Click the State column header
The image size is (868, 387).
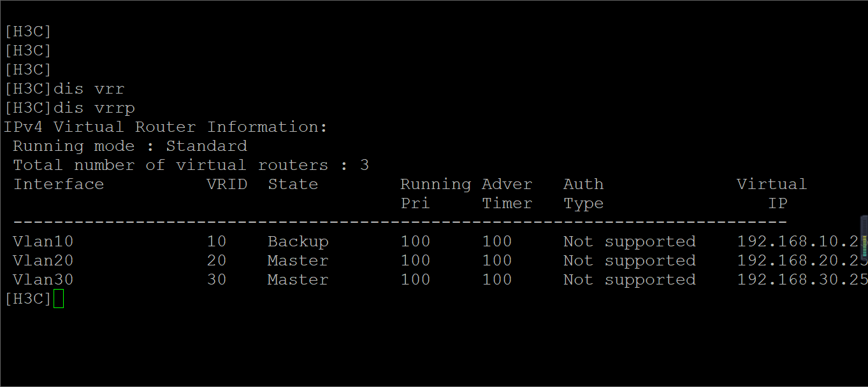(x=293, y=184)
